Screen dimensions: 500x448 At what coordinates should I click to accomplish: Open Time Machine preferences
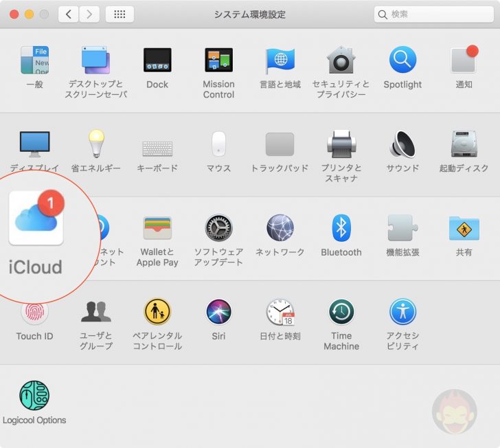pyautogui.click(x=341, y=311)
